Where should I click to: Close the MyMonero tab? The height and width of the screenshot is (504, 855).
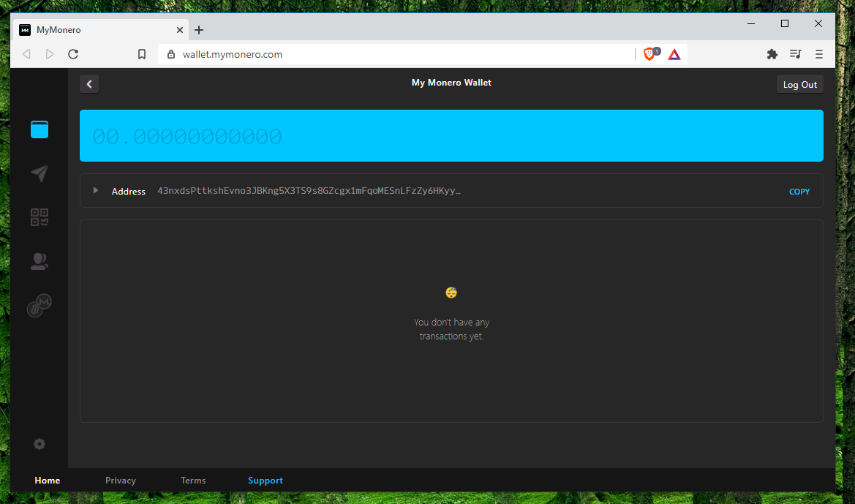pyautogui.click(x=179, y=30)
